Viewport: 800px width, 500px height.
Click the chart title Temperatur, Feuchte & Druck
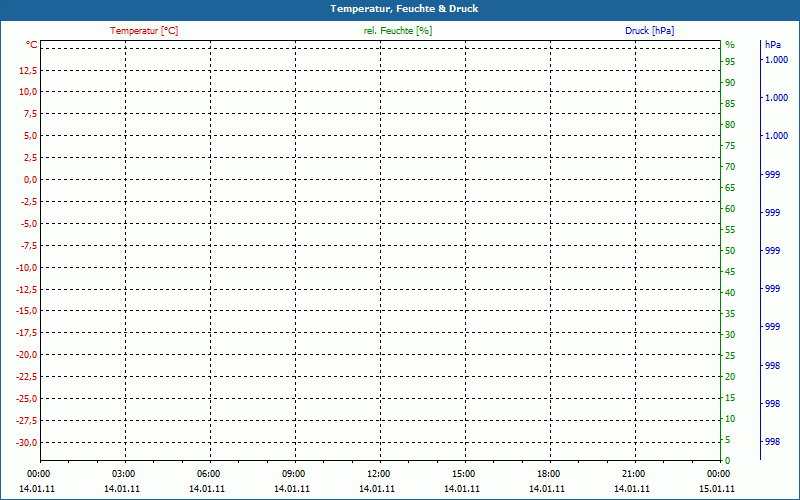coord(404,9)
